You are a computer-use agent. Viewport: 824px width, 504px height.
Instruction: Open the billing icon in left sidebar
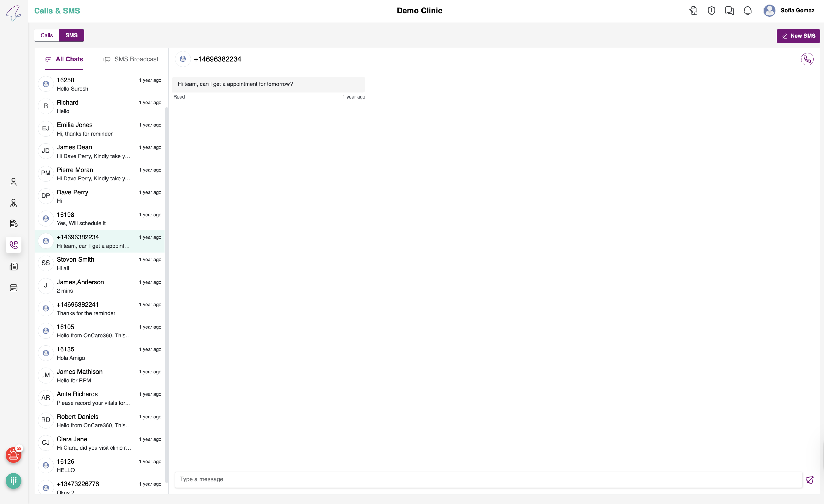pos(13,223)
